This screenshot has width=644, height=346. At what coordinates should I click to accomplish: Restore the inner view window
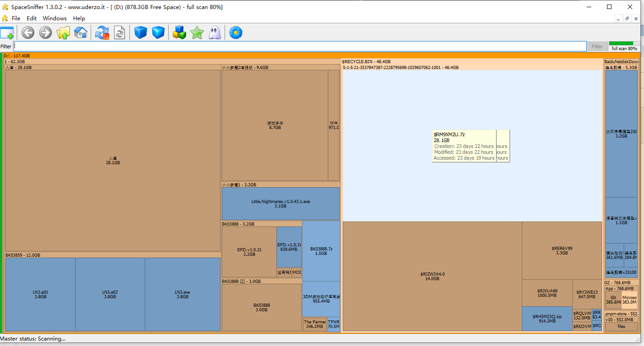click(x=627, y=18)
